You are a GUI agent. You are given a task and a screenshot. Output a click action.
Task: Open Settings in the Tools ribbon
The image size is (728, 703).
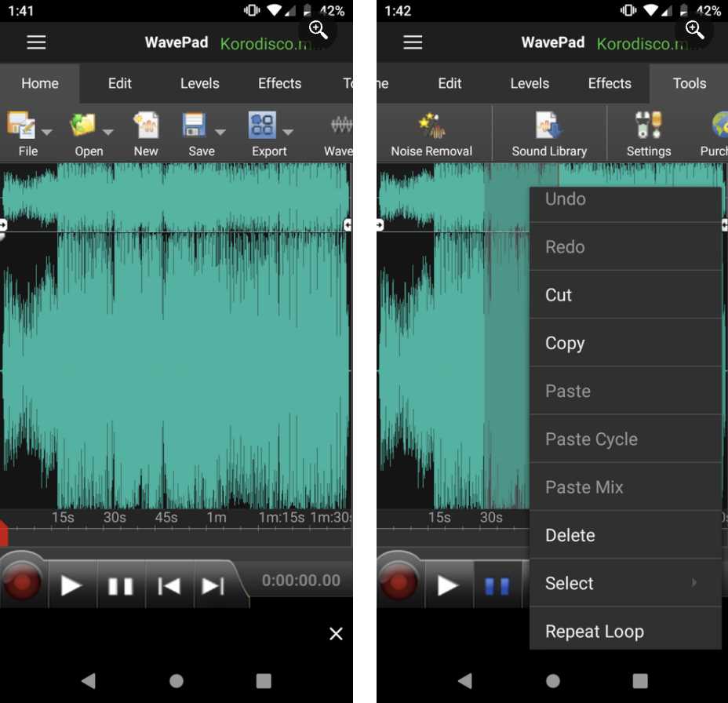pyautogui.click(x=649, y=134)
